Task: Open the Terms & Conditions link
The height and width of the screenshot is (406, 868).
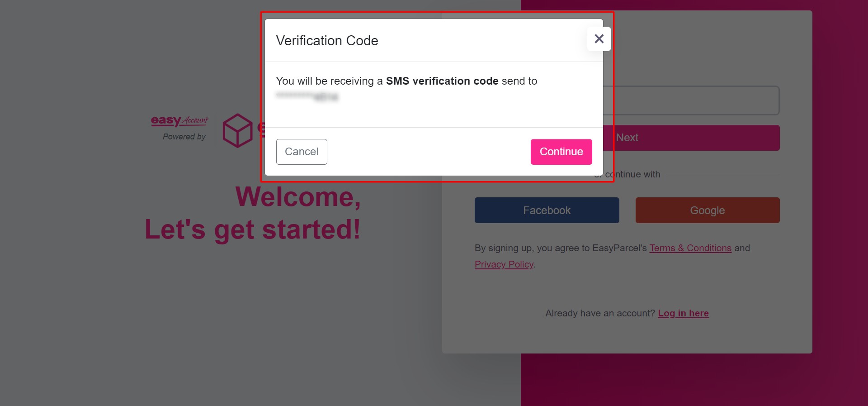Action: point(690,248)
